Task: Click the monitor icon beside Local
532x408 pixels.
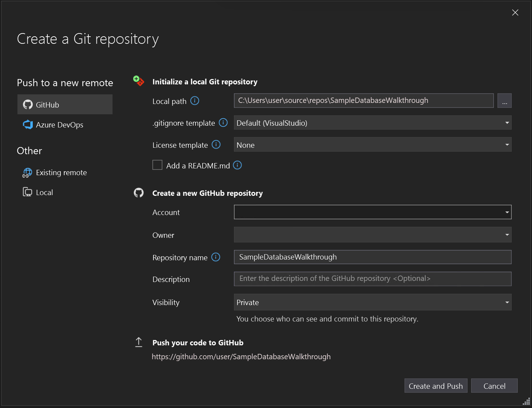Action: click(x=27, y=192)
